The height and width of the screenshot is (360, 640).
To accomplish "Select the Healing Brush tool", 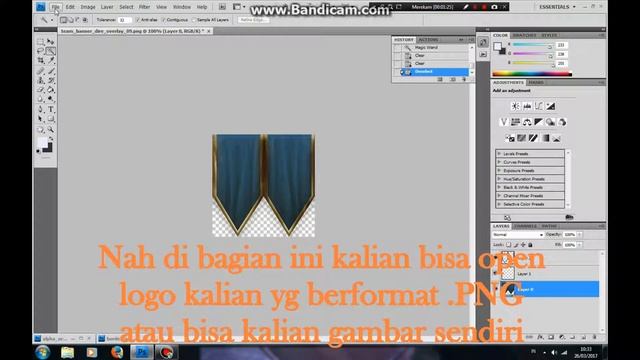I will [x=40, y=71].
